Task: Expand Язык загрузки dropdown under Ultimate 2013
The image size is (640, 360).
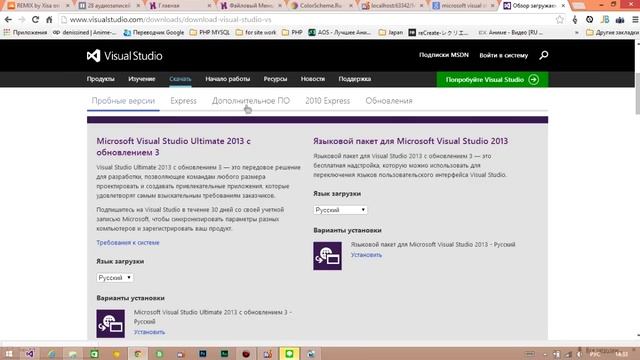Action: pyautogui.click(x=115, y=278)
